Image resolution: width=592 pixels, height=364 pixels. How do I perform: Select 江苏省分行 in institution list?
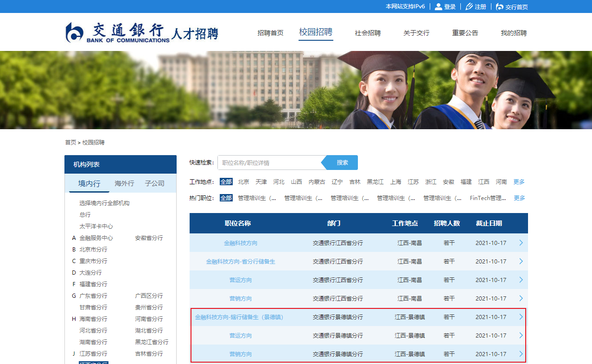point(93,354)
